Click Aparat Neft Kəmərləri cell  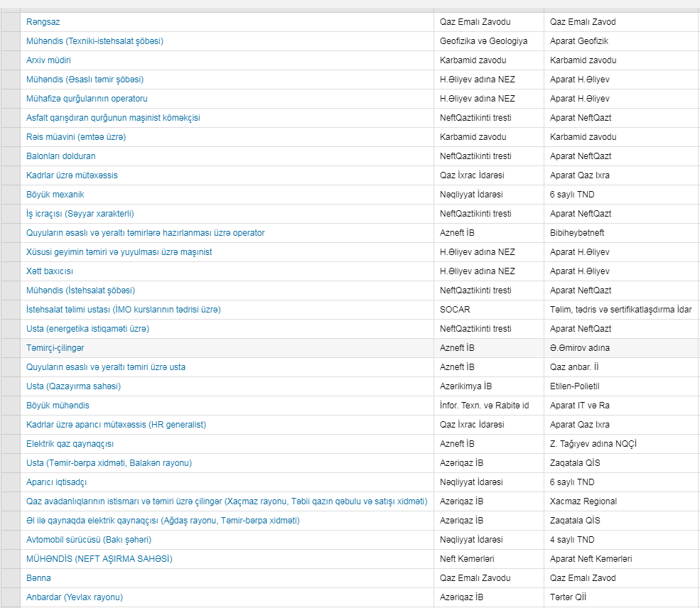click(x=622, y=559)
